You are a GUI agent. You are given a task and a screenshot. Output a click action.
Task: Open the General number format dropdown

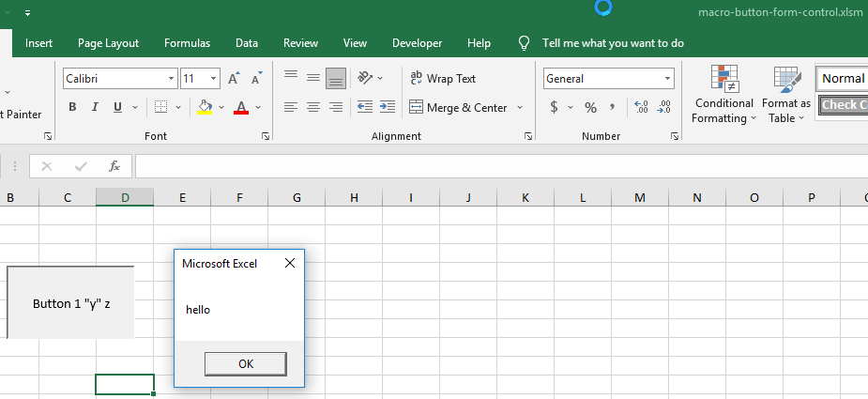pyautogui.click(x=667, y=79)
